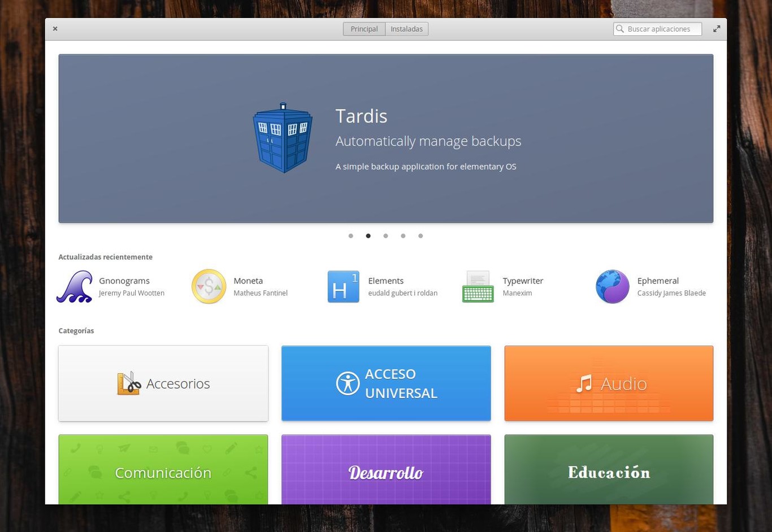Click the music note icon on Audio

(585, 383)
